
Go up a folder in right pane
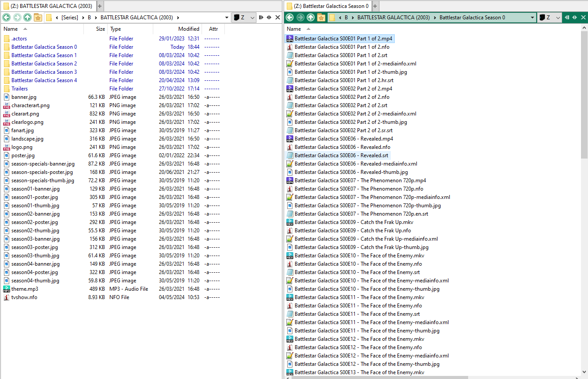310,18
